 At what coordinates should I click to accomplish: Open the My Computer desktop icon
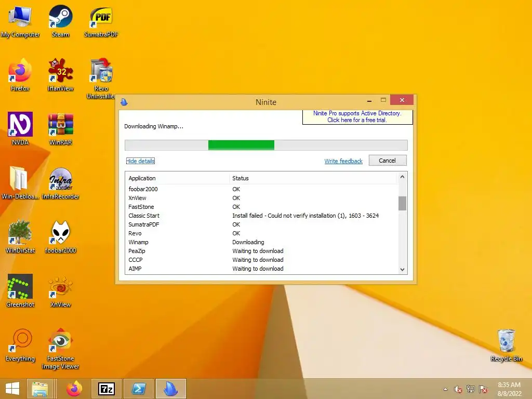tap(20, 21)
